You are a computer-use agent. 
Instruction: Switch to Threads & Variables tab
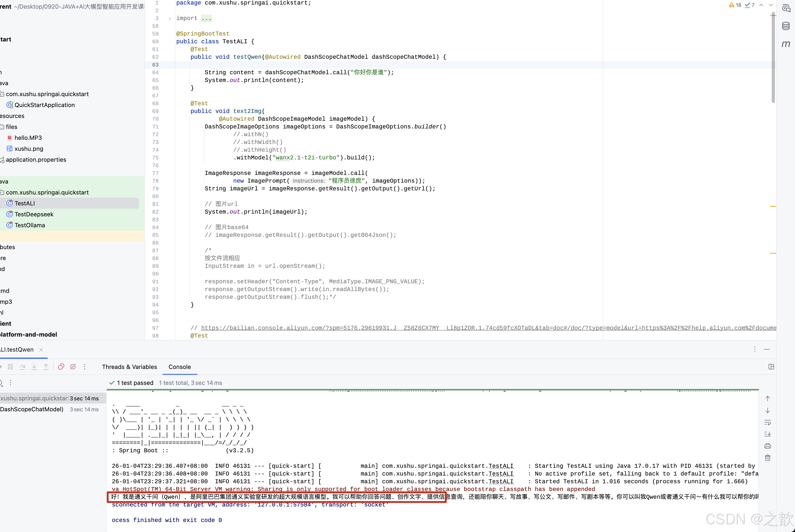pyautogui.click(x=129, y=367)
